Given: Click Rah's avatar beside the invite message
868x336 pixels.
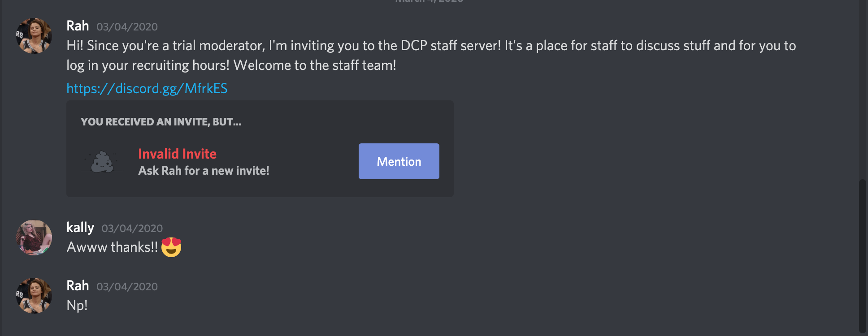Looking at the screenshot, I should pyautogui.click(x=34, y=36).
